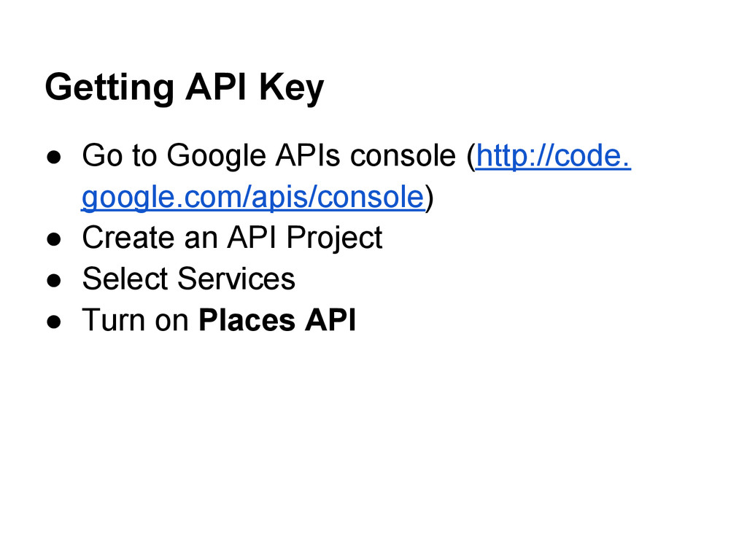Click the word Services

pos(236,279)
